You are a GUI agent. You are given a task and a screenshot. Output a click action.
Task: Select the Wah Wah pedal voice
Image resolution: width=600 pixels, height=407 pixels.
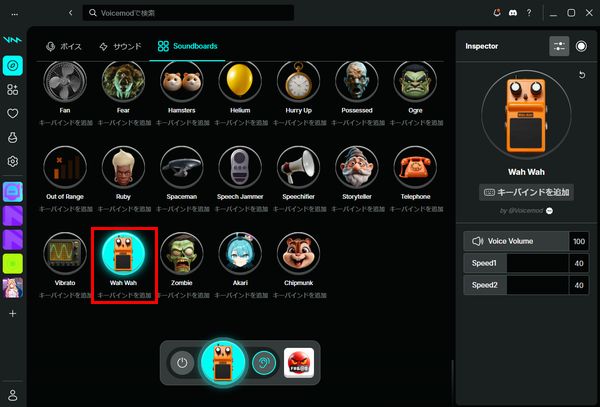[123, 254]
